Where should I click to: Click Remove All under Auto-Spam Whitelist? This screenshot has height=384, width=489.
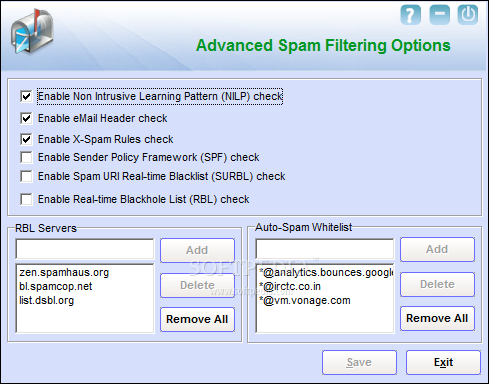437,318
